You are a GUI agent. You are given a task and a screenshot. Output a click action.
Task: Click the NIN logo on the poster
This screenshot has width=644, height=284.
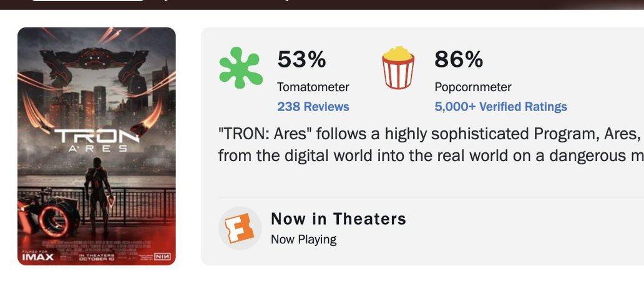(162, 256)
